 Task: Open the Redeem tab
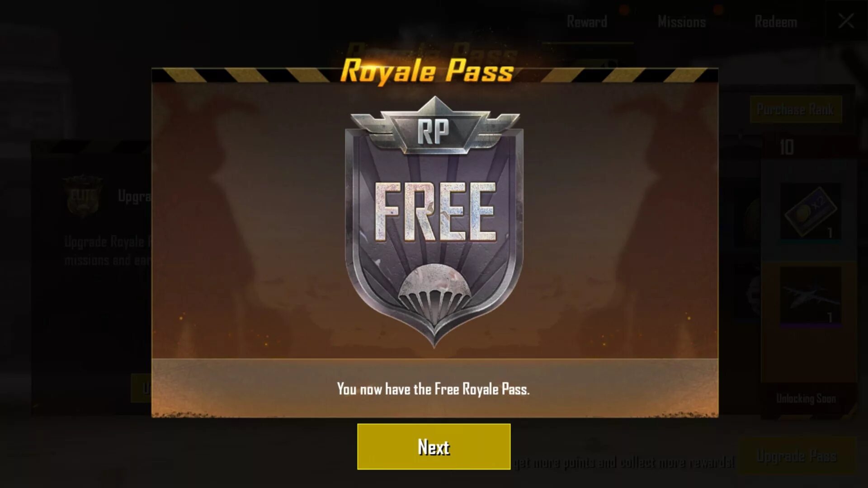[776, 22]
